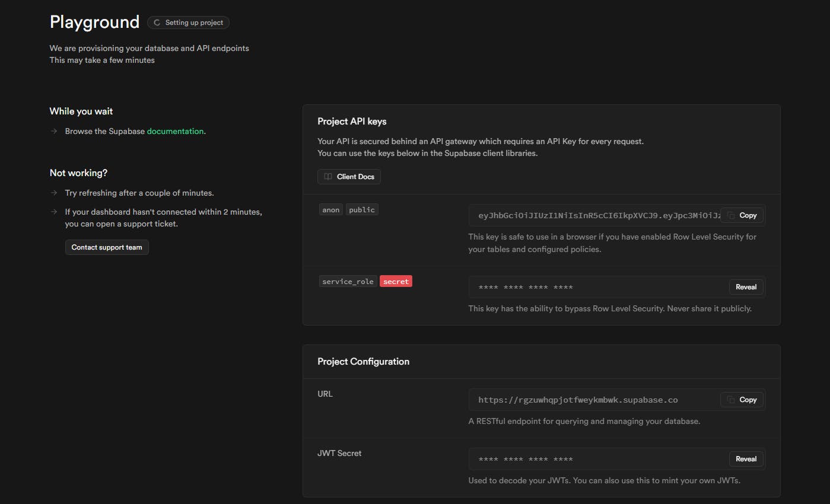Click the Playground heading

94,22
